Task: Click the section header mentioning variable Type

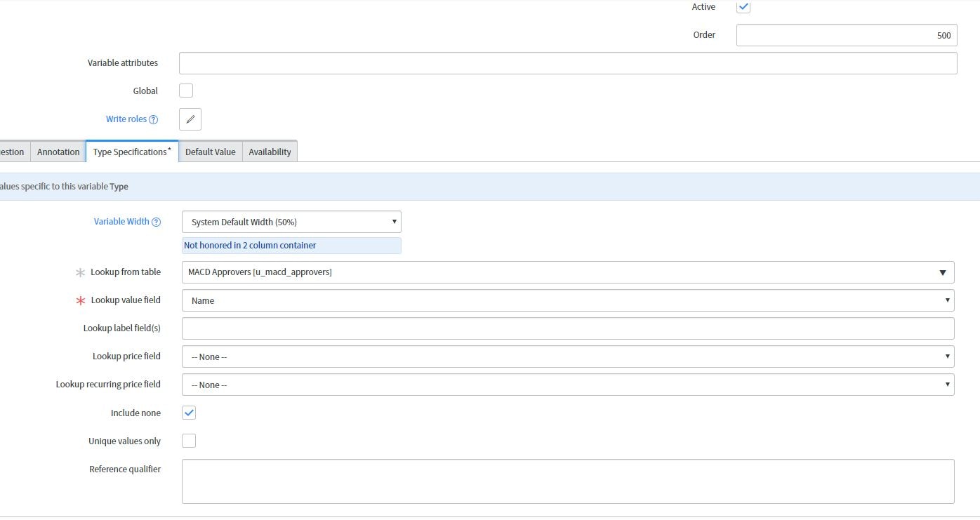Action: [x=490, y=187]
